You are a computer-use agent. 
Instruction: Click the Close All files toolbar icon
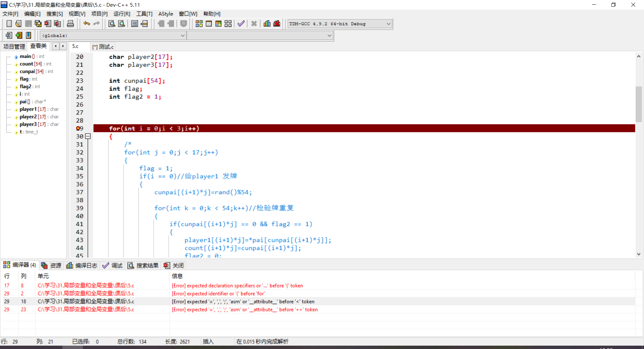pyautogui.click(x=58, y=23)
